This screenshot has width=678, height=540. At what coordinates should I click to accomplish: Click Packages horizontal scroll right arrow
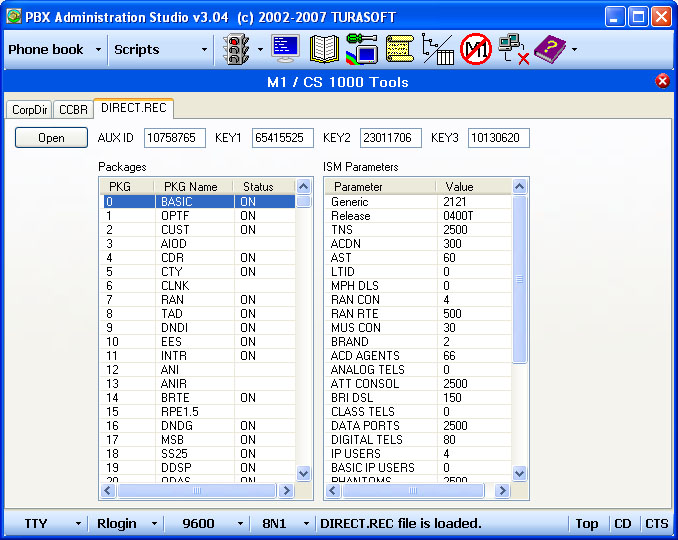click(x=286, y=490)
